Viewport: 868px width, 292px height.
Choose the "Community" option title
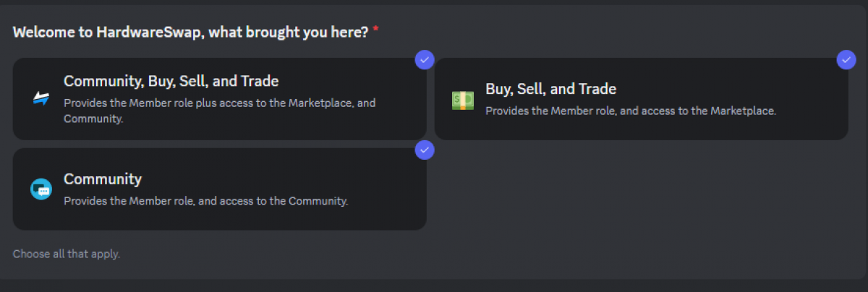[x=103, y=179]
